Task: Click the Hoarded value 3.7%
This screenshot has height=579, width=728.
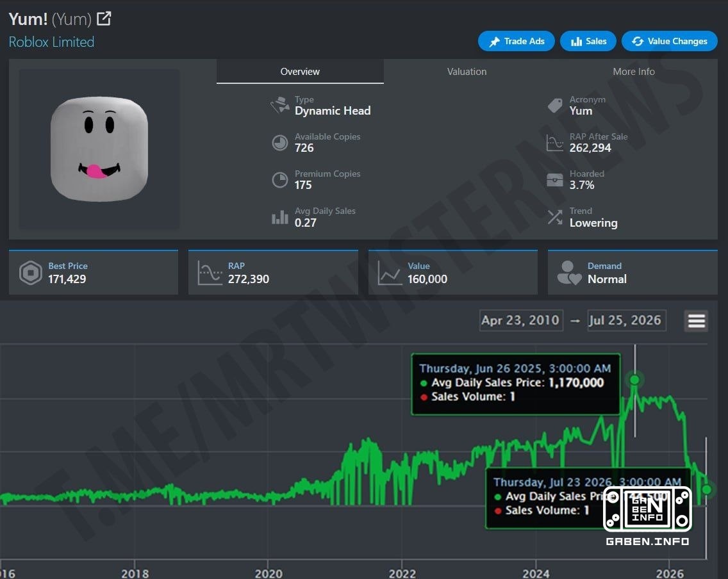Action: point(582,185)
